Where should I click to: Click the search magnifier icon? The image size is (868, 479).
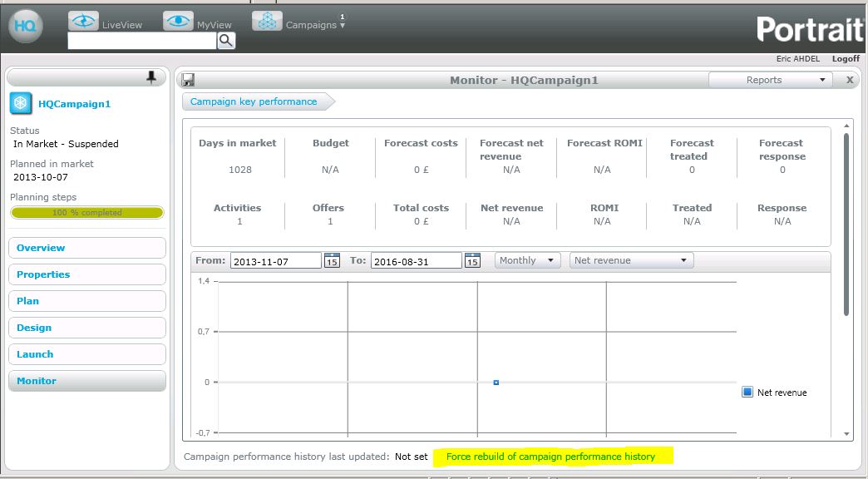226,41
